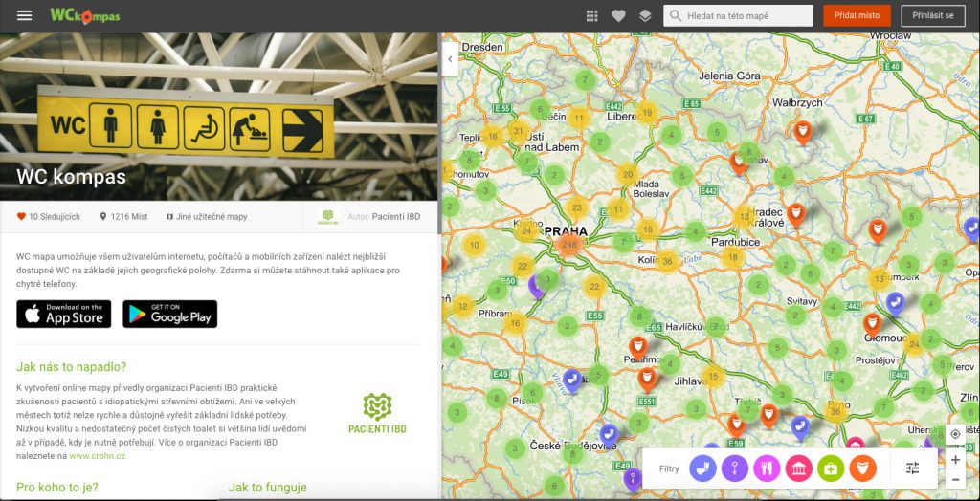Zoom out the map with minus
The width and height of the screenshot is (980, 501).
coord(955,480)
